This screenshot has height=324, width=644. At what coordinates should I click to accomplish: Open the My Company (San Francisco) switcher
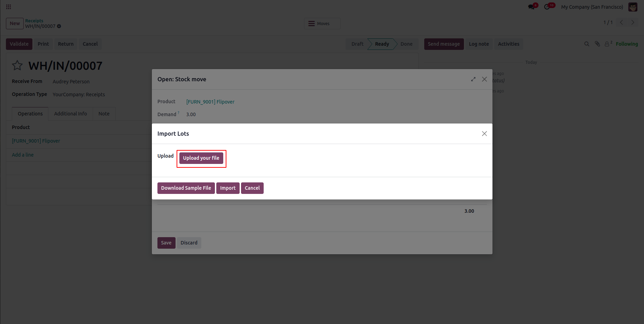[x=592, y=7]
